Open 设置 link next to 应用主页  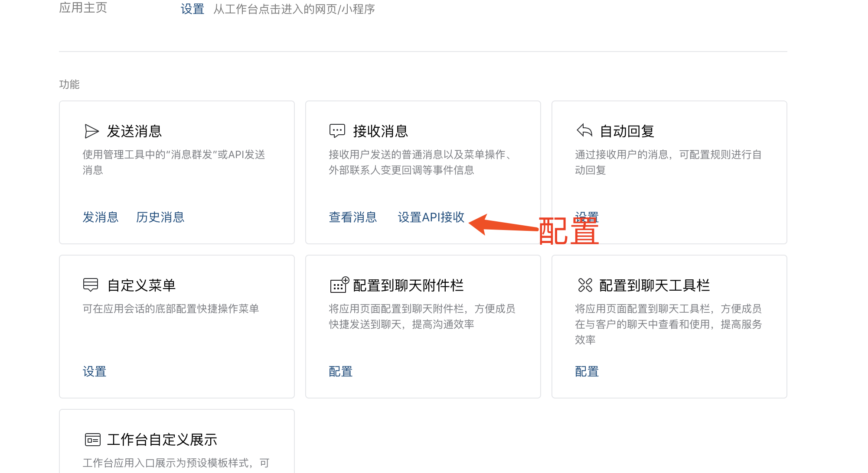point(193,9)
